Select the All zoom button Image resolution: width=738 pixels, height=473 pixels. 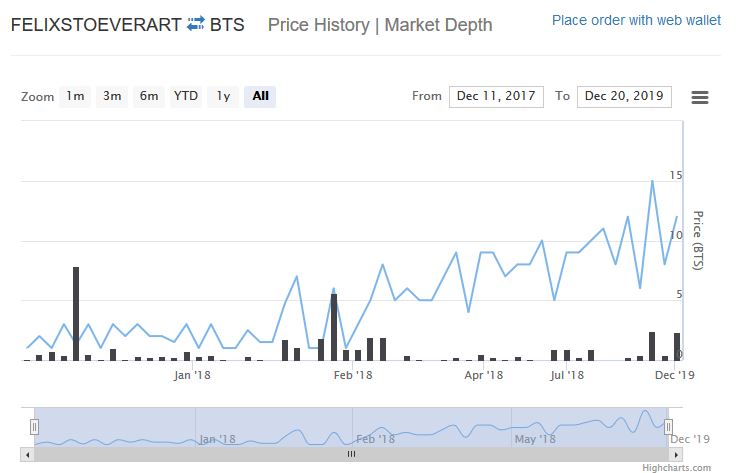point(260,96)
